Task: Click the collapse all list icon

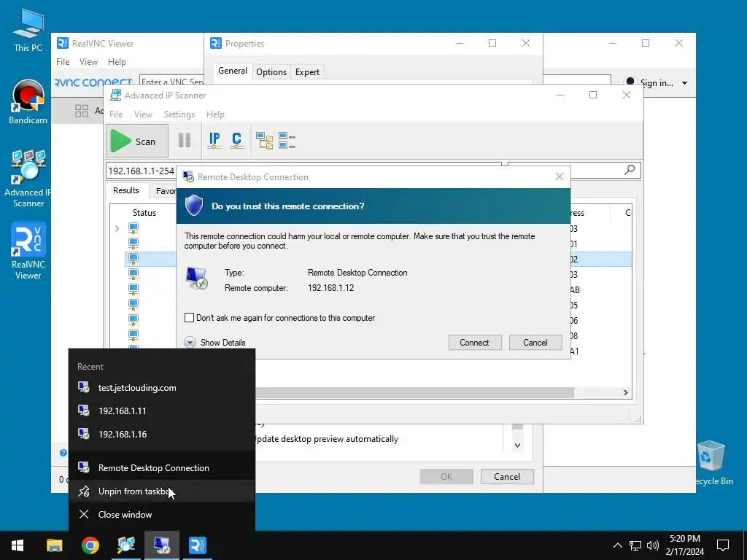Action: 287,141
